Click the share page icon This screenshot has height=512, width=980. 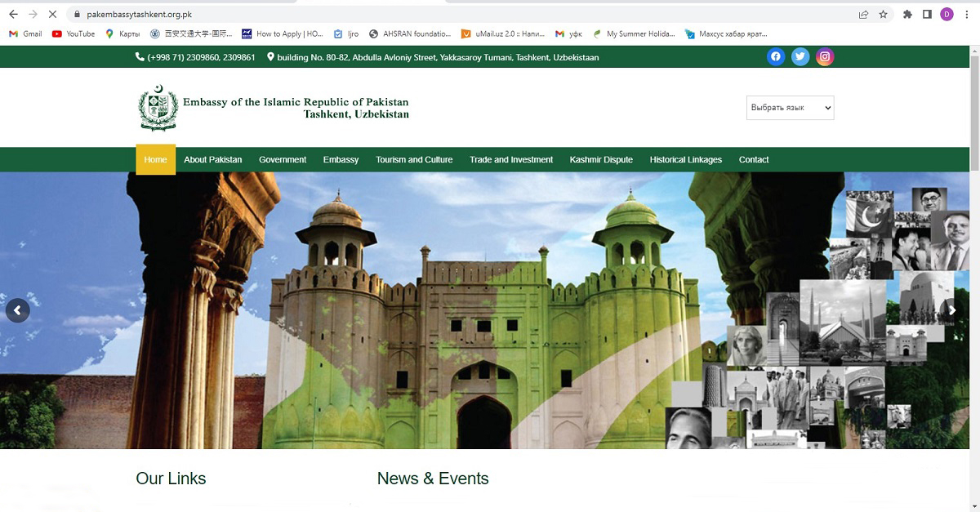pos(863,14)
